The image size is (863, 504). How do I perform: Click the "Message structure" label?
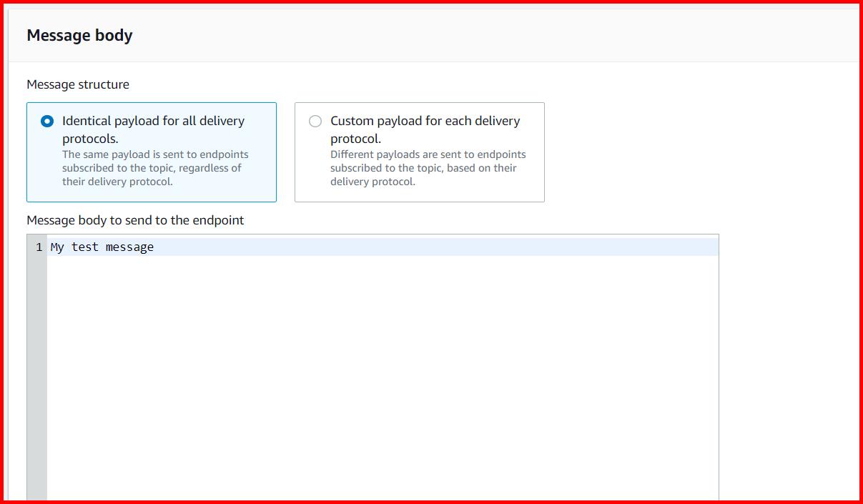coord(78,84)
